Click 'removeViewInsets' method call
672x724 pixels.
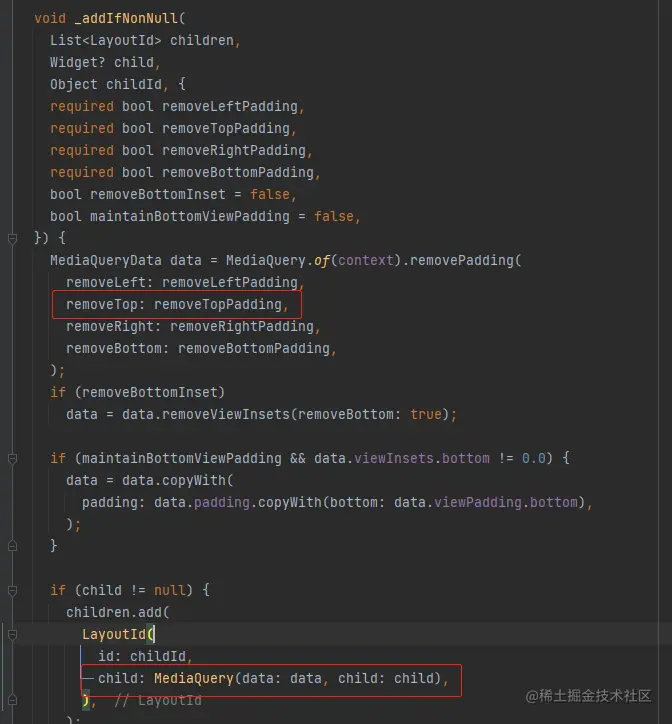225,415
